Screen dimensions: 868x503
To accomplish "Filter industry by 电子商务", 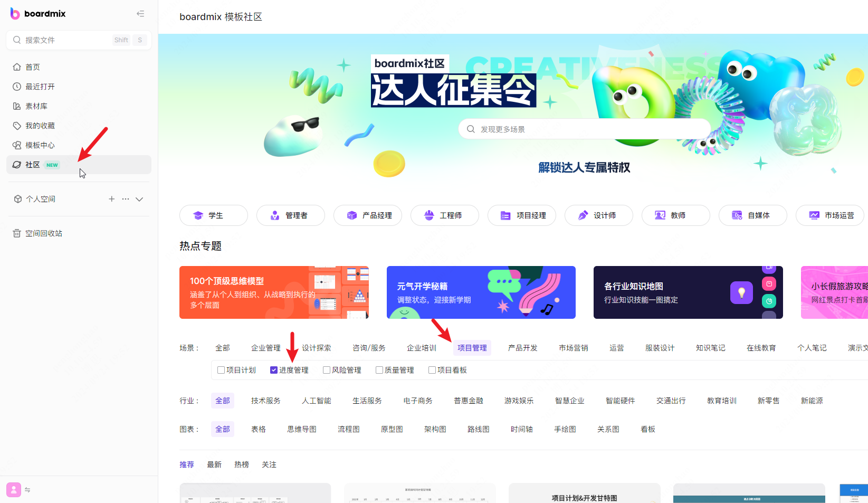I will tap(418, 401).
